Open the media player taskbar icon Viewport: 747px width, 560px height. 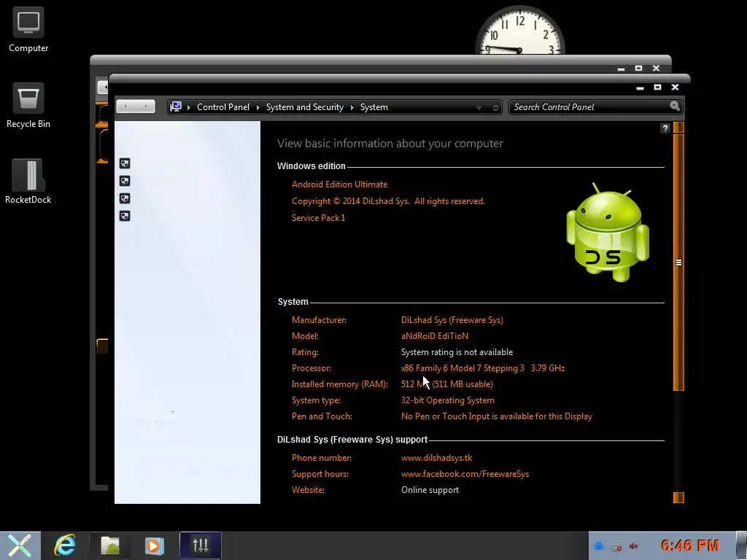(155, 545)
